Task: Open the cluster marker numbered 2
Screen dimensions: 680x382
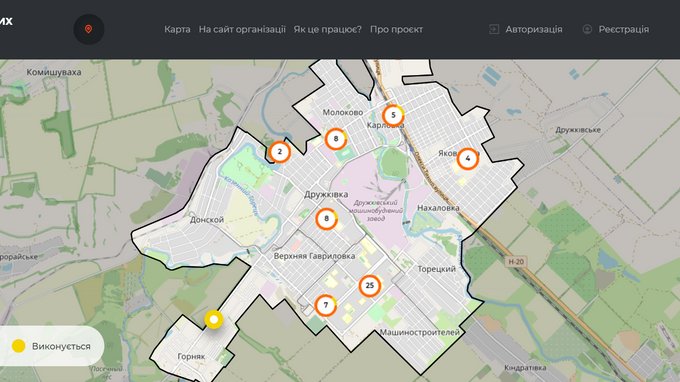Action: point(279,152)
